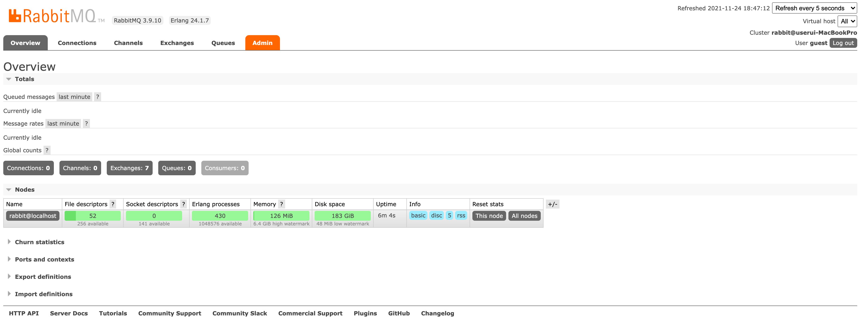The image size is (868, 321).
Task: Collapse the Nodes section
Action: point(24,190)
